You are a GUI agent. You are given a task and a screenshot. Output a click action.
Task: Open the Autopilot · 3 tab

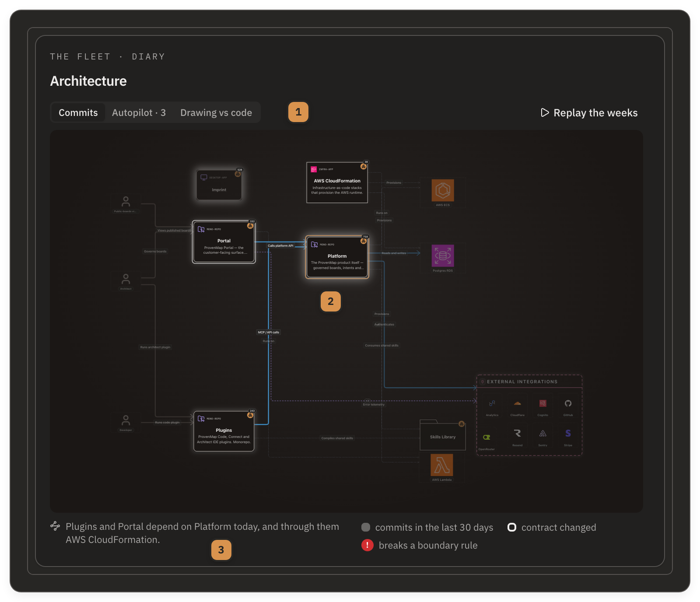139,112
